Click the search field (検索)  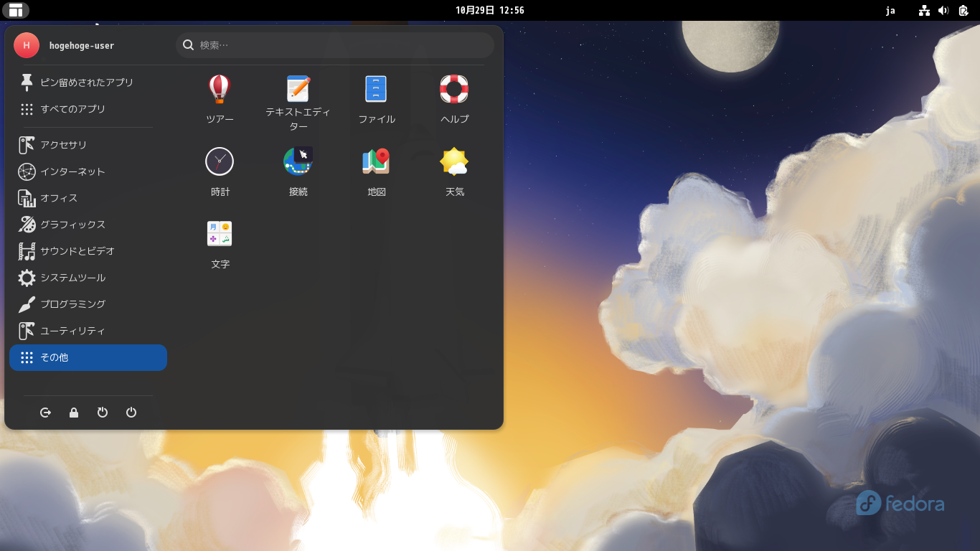(334, 44)
